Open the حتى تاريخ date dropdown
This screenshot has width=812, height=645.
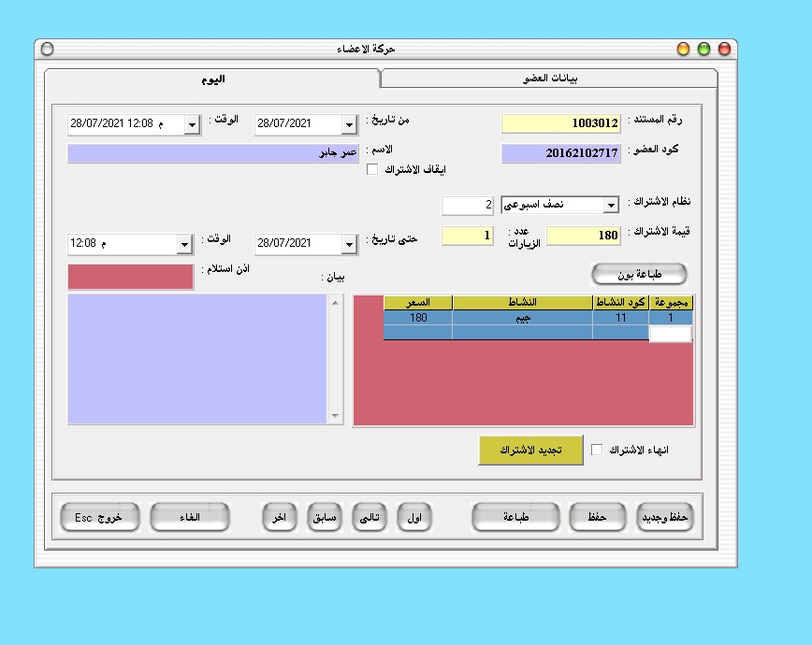pos(349,244)
